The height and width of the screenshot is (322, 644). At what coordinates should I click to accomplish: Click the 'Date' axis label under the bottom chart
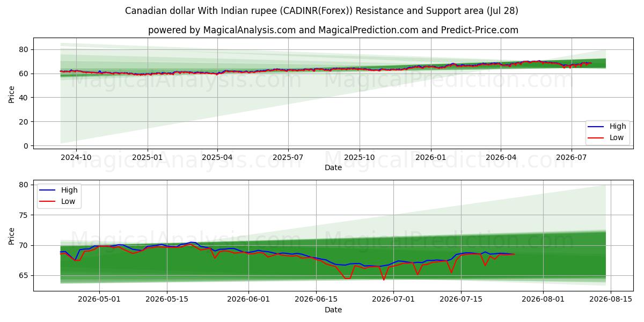pos(333,310)
